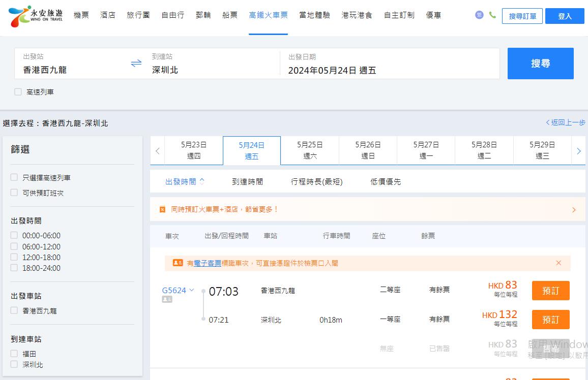The width and height of the screenshot is (588, 380).
Task: Expand G5624 train details chevron
Action: [192, 290]
